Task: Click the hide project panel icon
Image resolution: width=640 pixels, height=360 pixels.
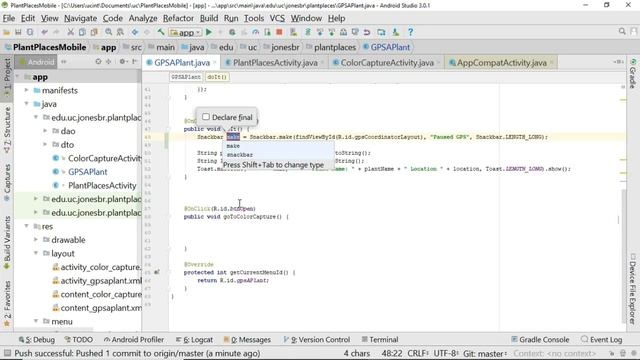Action: (135, 62)
